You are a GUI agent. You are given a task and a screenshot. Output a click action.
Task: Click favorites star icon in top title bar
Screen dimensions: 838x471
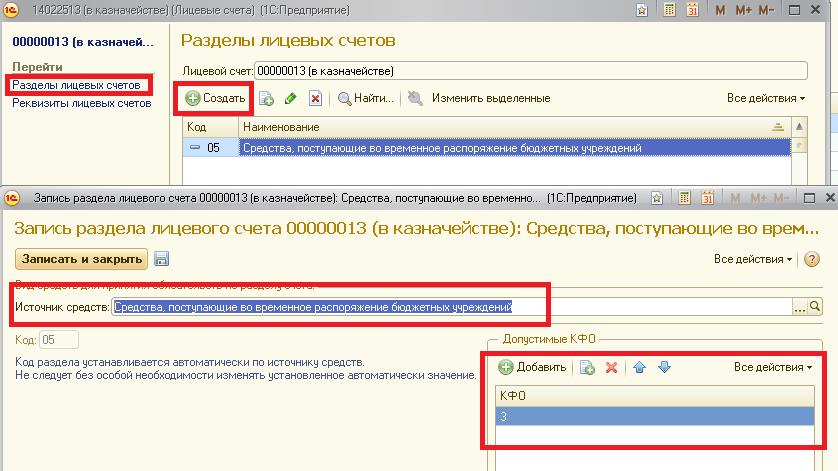[642, 10]
